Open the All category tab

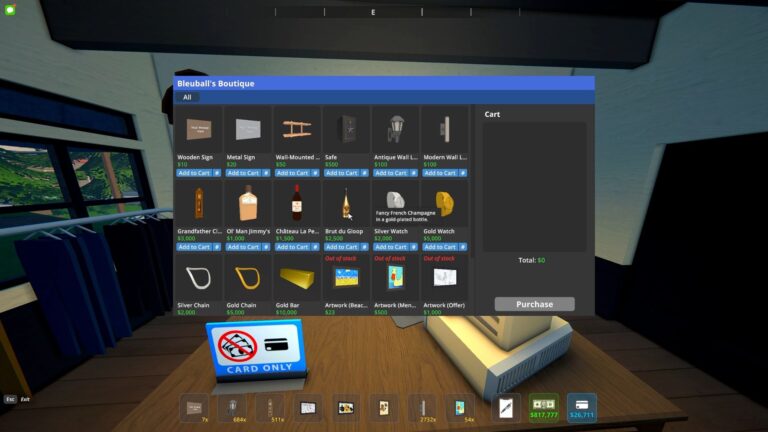pyautogui.click(x=187, y=97)
